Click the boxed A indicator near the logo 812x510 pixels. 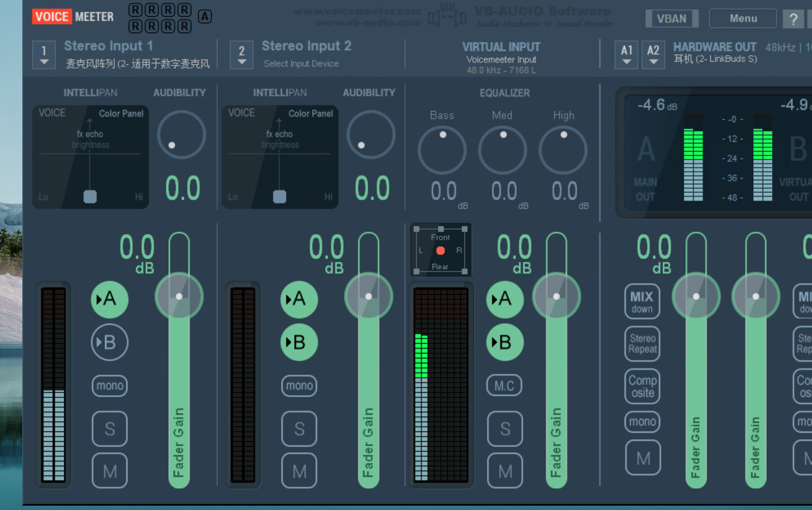(205, 16)
